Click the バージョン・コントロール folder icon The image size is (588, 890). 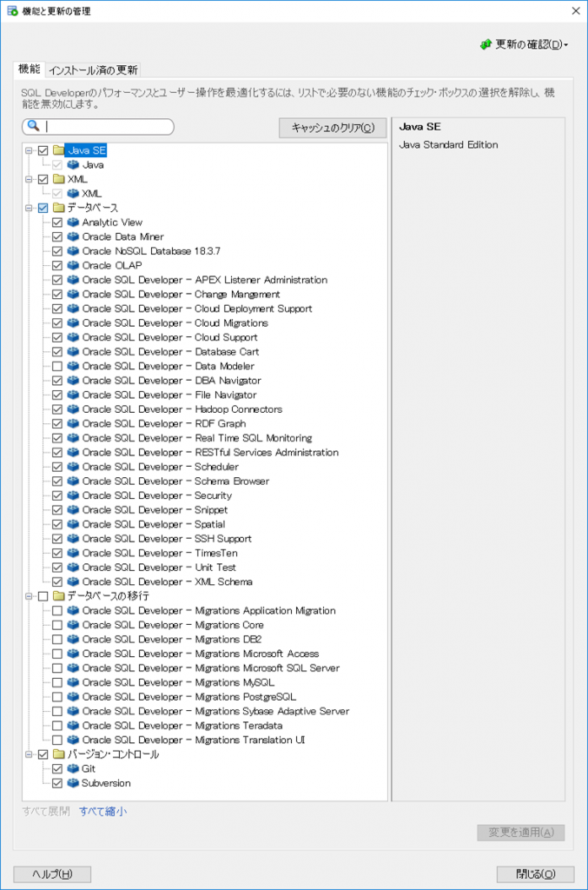click(x=58, y=754)
